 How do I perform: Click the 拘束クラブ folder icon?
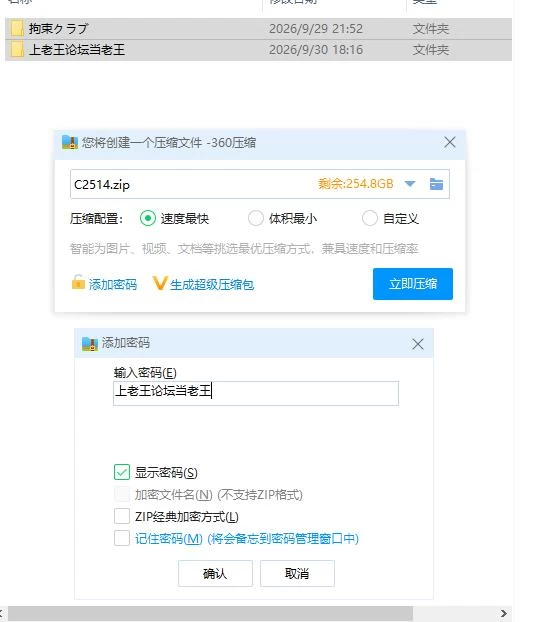pos(17,29)
